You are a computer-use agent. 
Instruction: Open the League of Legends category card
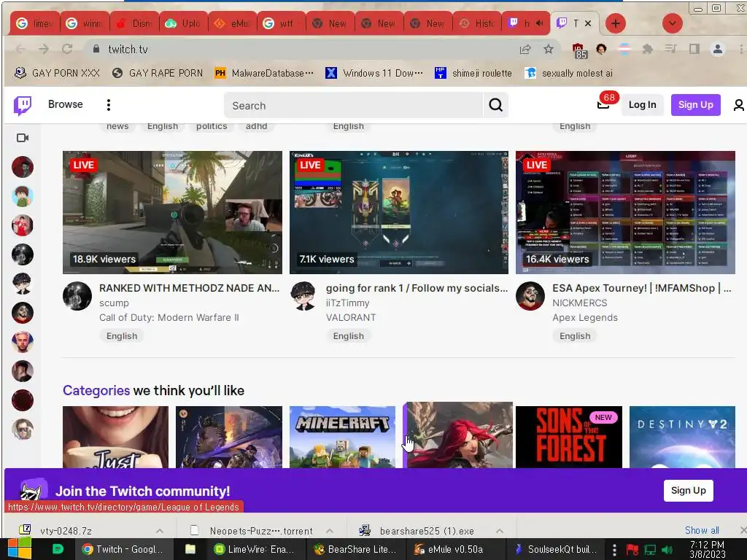(458, 435)
